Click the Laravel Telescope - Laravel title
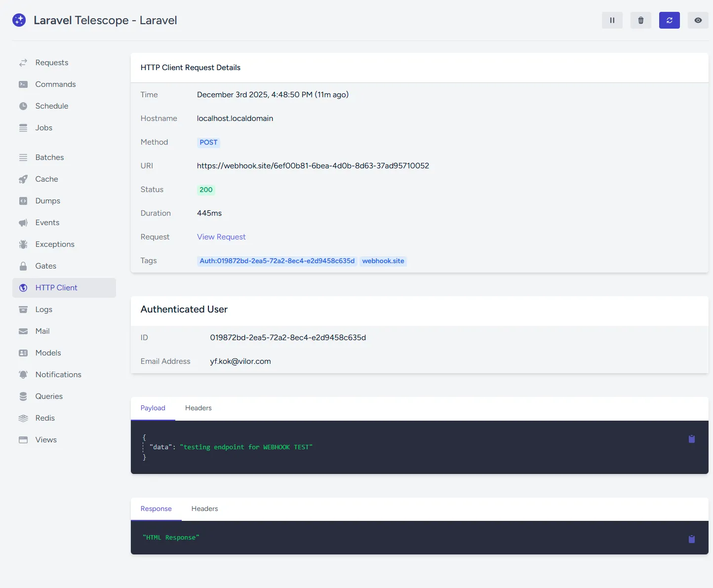The image size is (713, 588). point(105,20)
